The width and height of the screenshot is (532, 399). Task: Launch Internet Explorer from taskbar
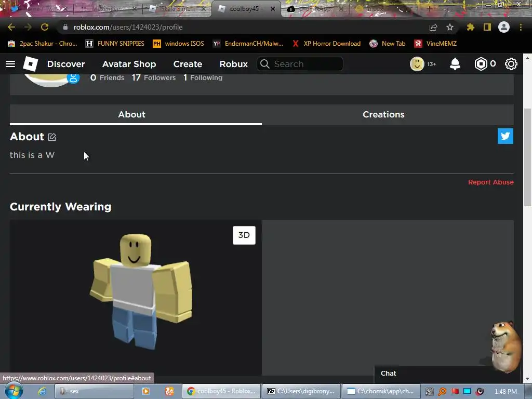point(42,391)
